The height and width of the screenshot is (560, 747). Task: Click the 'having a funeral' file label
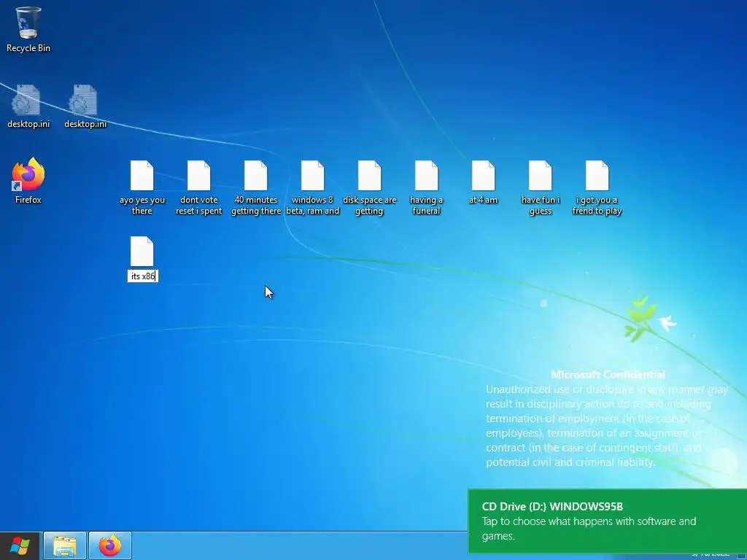pos(426,205)
